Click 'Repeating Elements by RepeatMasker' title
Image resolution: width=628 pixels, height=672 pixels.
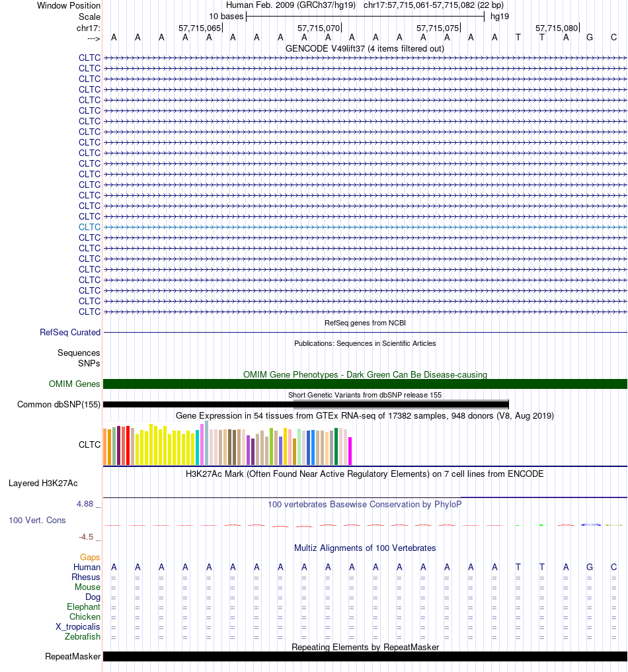click(365, 647)
